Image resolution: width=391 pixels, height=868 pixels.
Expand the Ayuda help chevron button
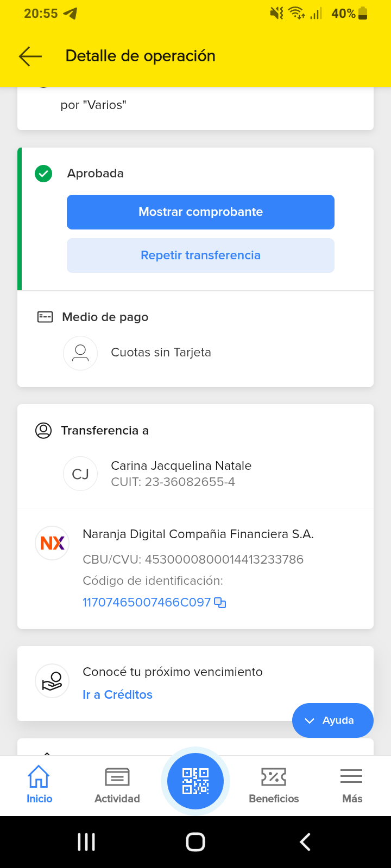[x=333, y=720]
